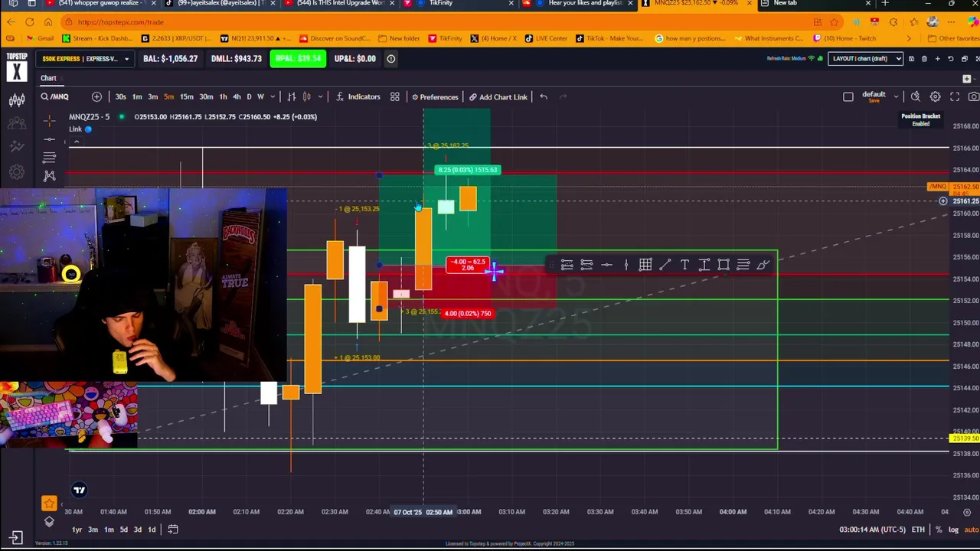Open the table icon on drawing toolbar
Screen dimensions: 980x551
pyautogui.click(x=645, y=265)
